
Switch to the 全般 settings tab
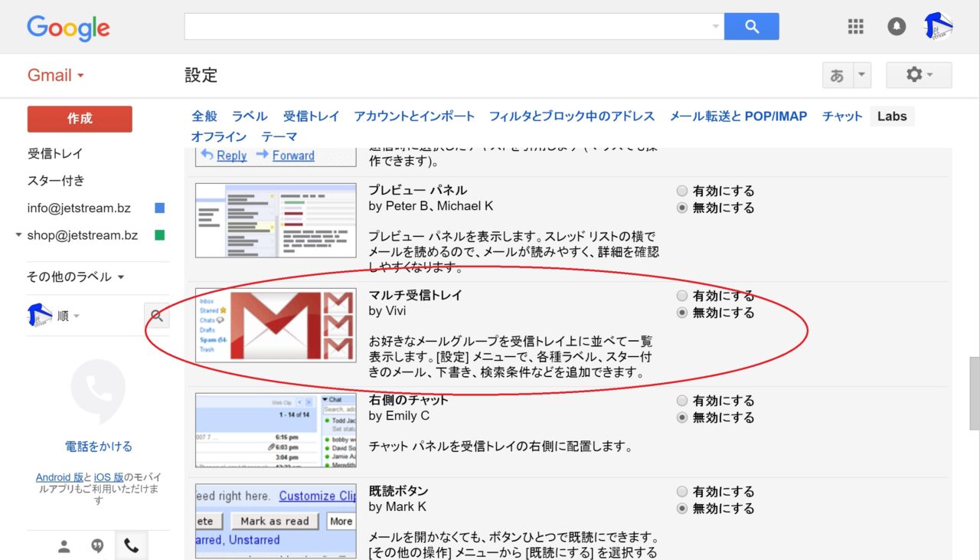pyautogui.click(x=204, y=116)
